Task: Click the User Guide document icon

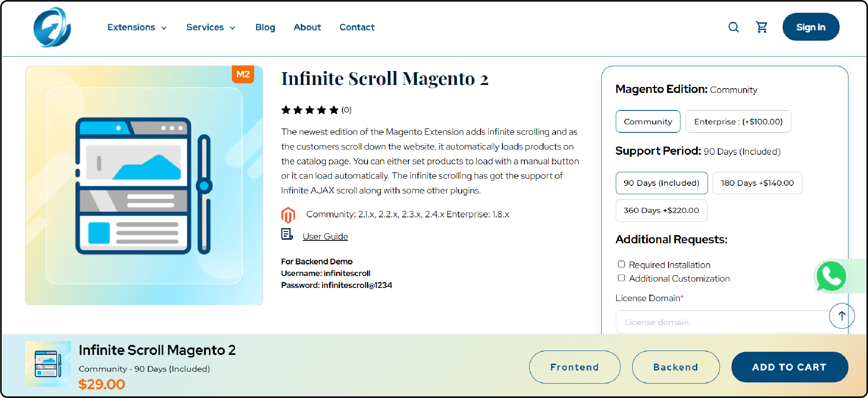Action: (x=287, y=234)
